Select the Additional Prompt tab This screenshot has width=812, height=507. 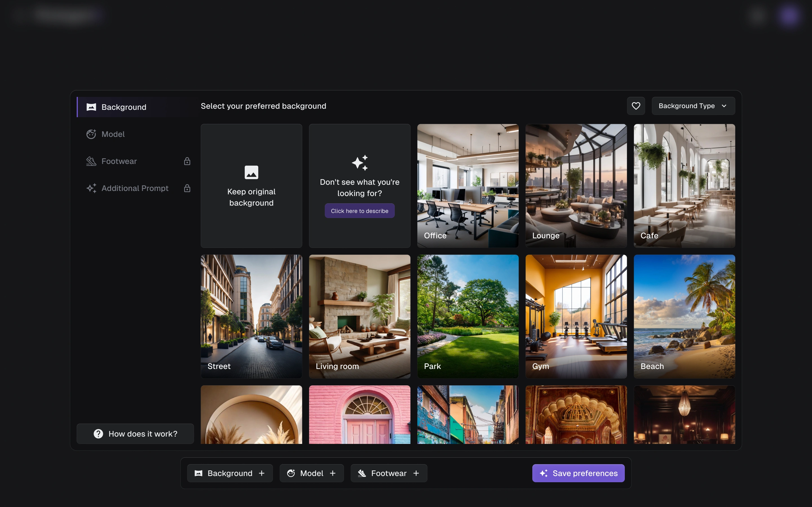point(135,188)
